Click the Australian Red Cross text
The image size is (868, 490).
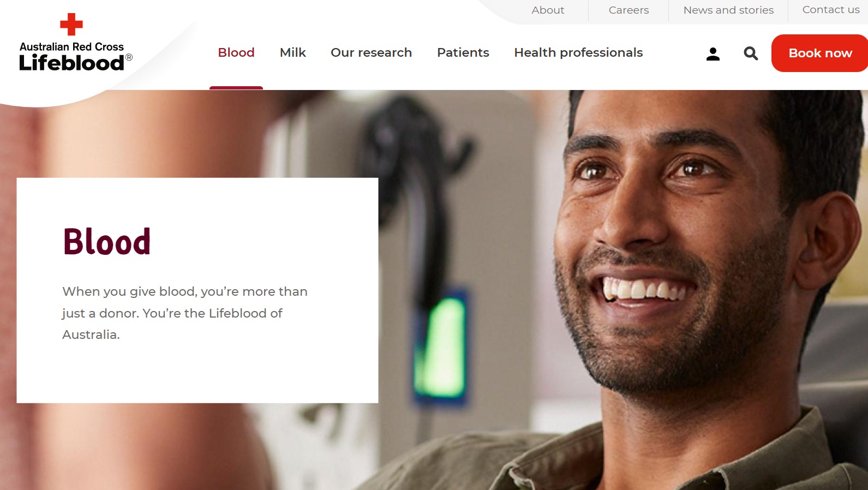[71, 47]
